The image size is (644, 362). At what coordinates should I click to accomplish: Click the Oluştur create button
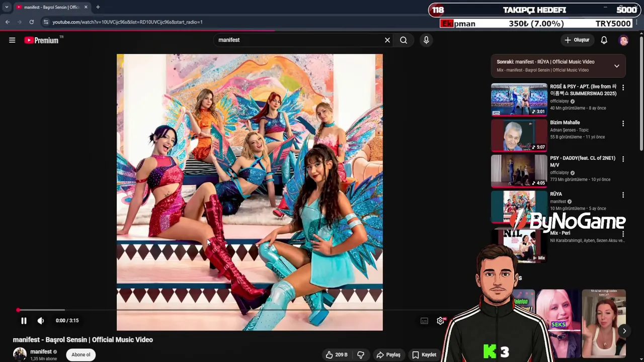pos(577,40)
